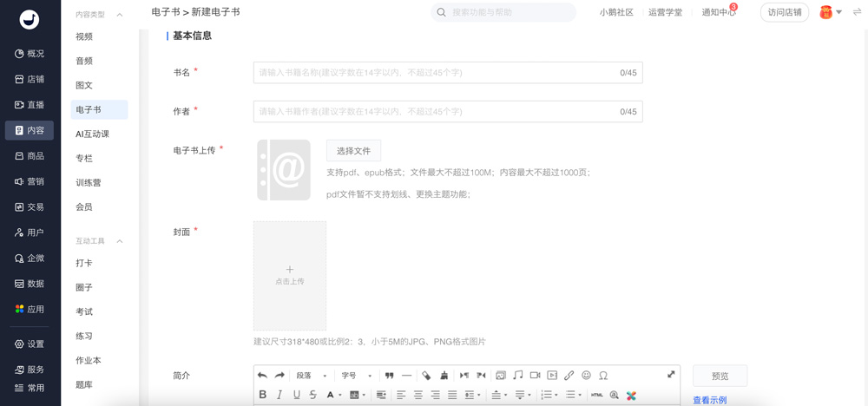This screenshot has height=406, width=868.
Task: Collapse the 互动工具 section
Action: pos(120,241)
